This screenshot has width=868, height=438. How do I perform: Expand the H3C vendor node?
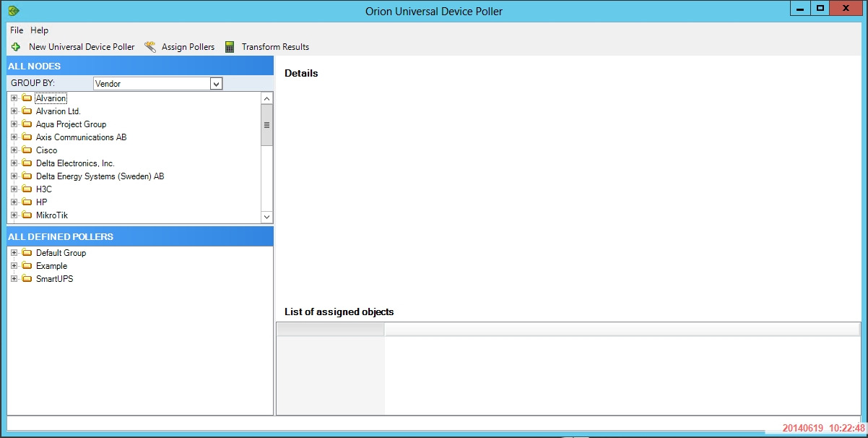tap(14, 189)
